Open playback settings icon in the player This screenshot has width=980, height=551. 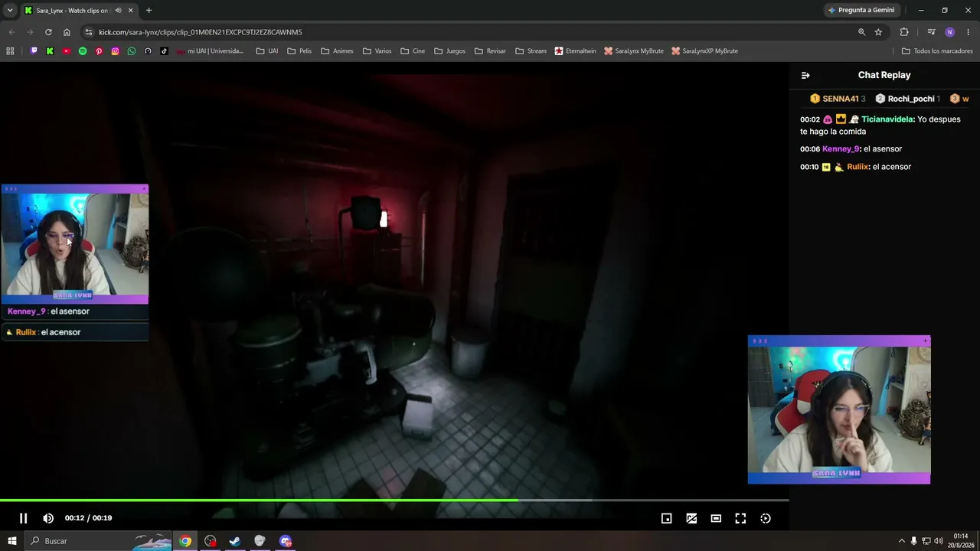point(766,518)
